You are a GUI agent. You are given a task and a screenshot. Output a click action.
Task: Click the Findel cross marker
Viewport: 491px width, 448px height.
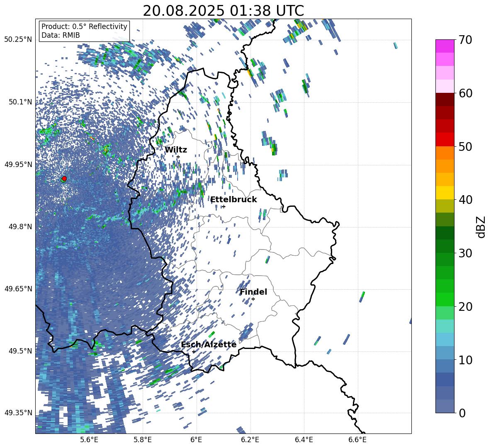pos(253,299)
